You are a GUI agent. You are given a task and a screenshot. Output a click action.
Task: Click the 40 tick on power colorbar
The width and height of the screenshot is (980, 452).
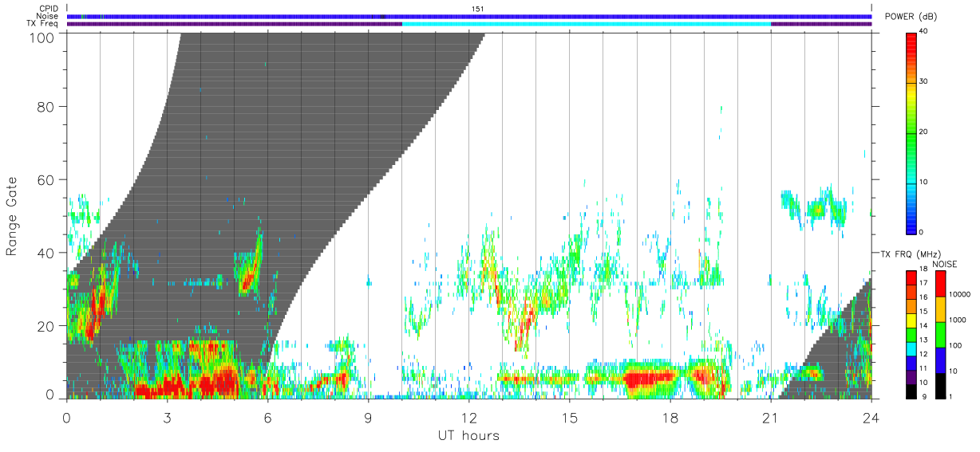tap(924, 31)
